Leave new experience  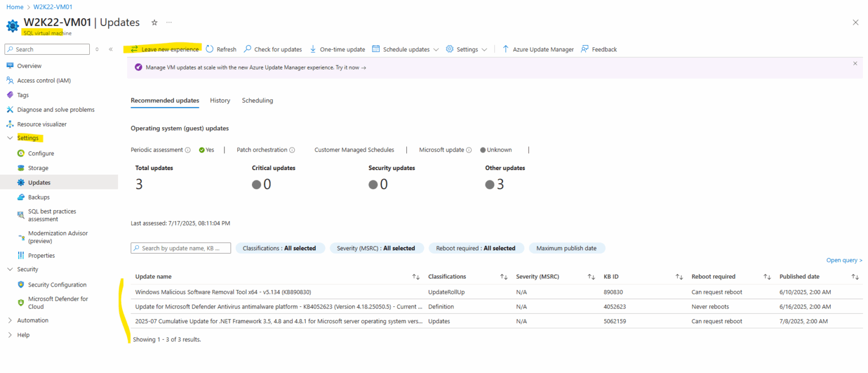[x=167, y=49]
